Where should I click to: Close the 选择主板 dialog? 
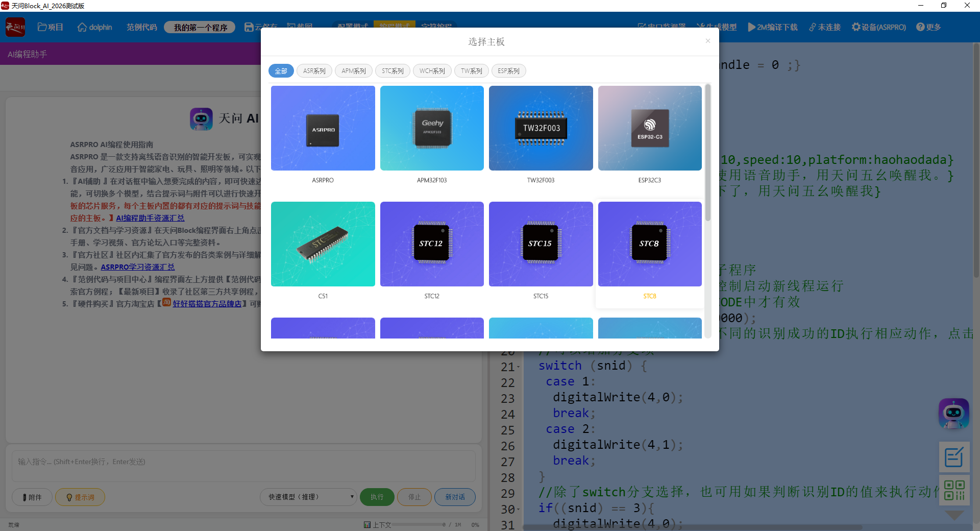(x=707, y=41)
